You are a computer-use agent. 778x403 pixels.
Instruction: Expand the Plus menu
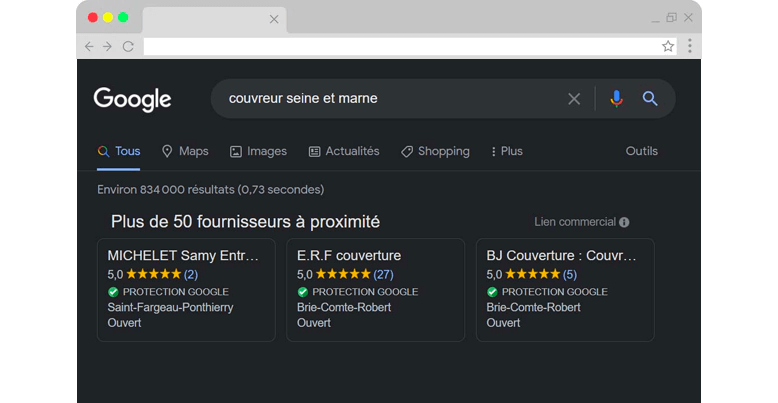(507, 151)
